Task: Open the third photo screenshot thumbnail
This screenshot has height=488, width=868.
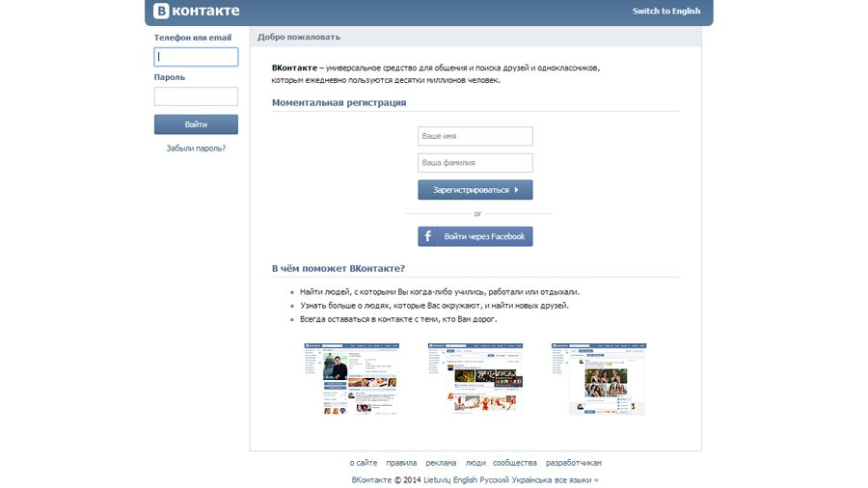Action: [598, 378]
